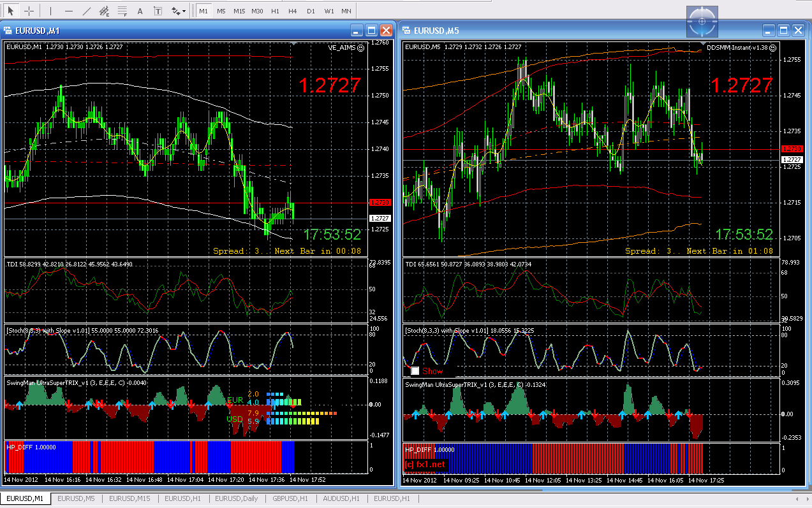This screenshot has height=508, width=812.
Task: Click the USD strength label in M1
Action: (x=234, y=419)
